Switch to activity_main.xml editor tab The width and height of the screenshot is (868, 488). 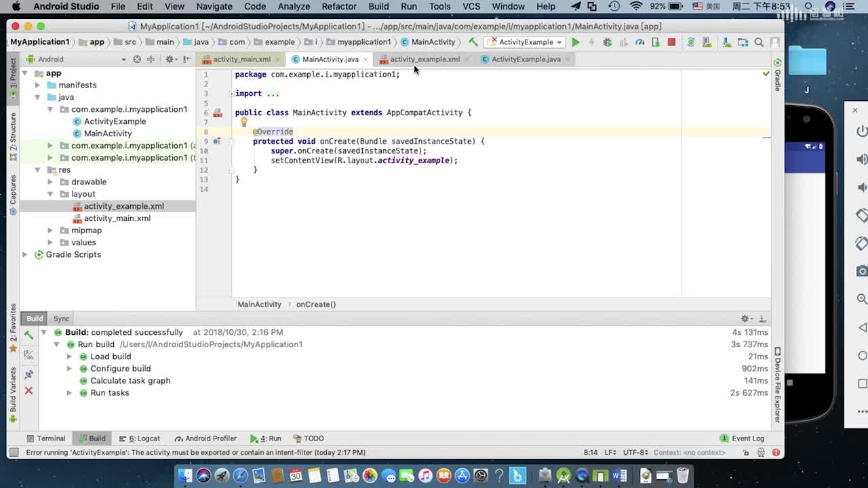click(241, 59)
